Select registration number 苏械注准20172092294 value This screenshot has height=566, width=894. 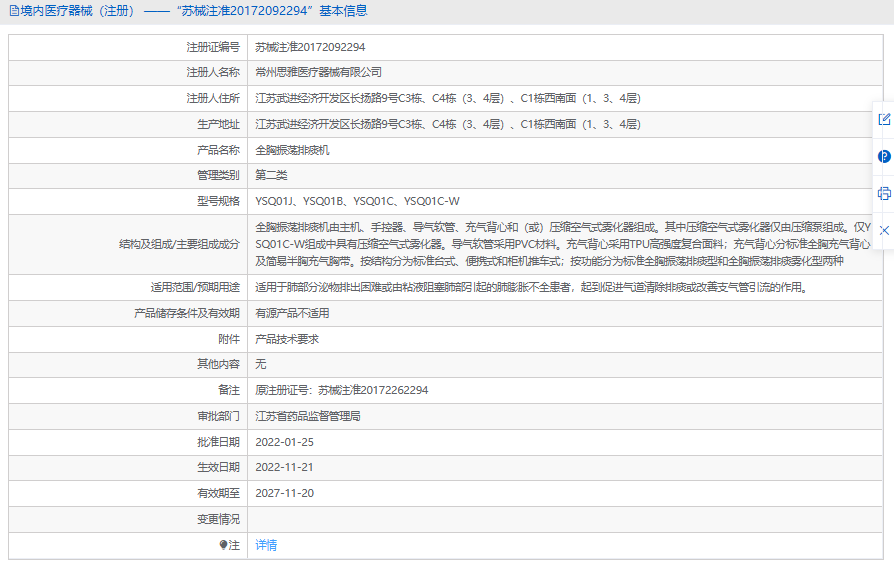310,47
